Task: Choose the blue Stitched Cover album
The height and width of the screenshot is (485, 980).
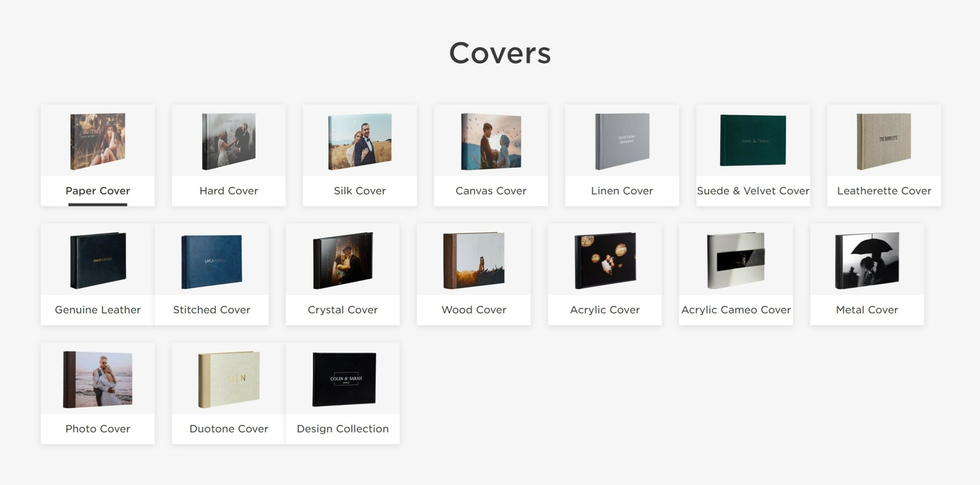Action: [211, 261]
